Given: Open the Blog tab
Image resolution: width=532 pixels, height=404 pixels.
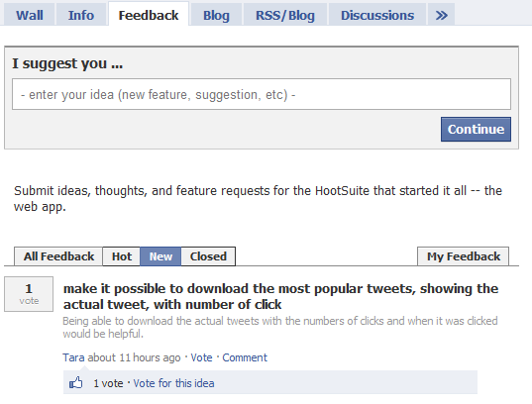Looking at the screenshot, I should point(216,14).
